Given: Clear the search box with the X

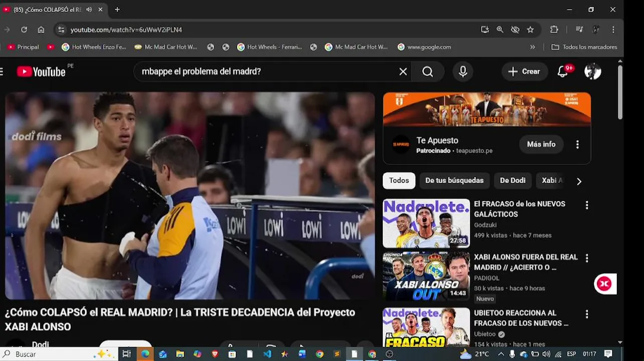Looking at the screenshot, I should (x=403, y=72).
